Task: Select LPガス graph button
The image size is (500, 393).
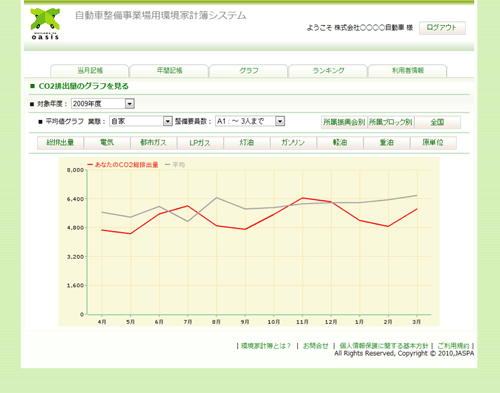Action: tap(200, 143)
